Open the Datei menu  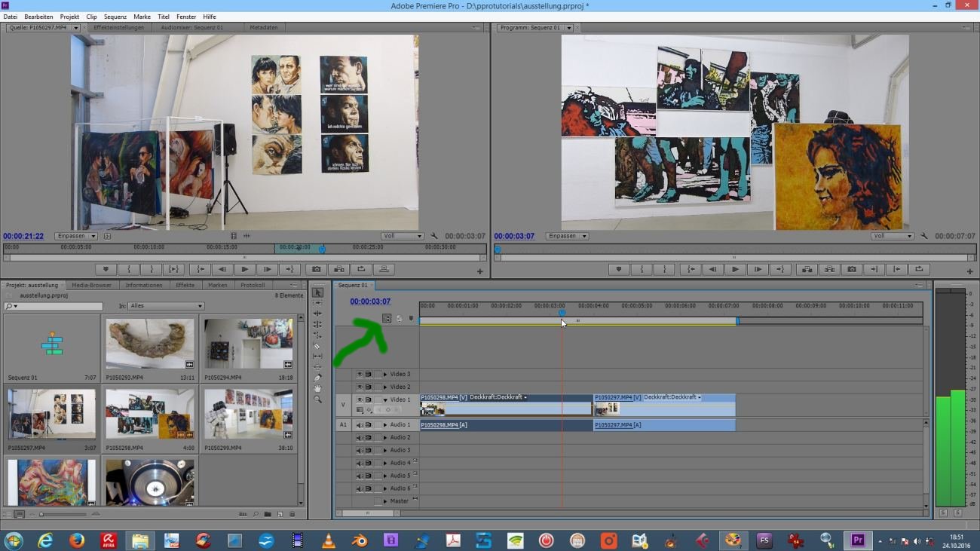point(11,17)
